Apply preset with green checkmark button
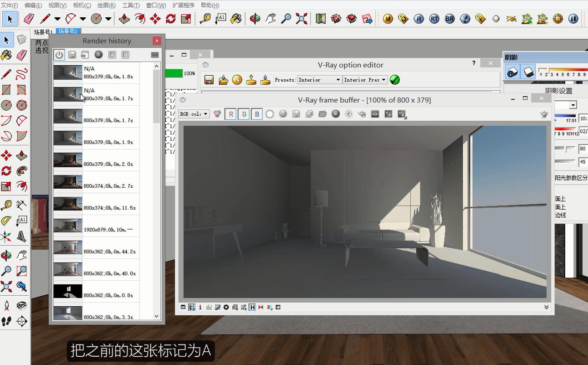 pyautogui.click(x=395, y=80)
